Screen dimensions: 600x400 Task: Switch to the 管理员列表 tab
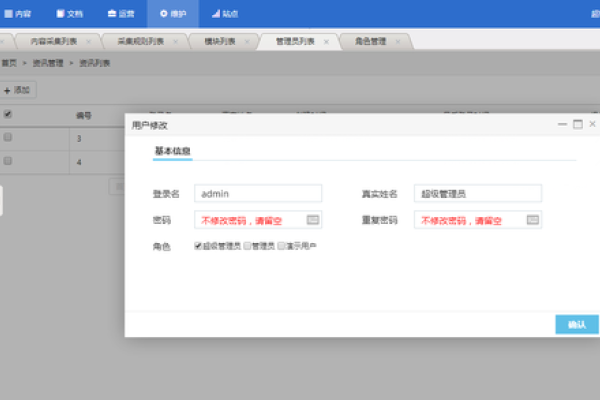click(295, 41)
